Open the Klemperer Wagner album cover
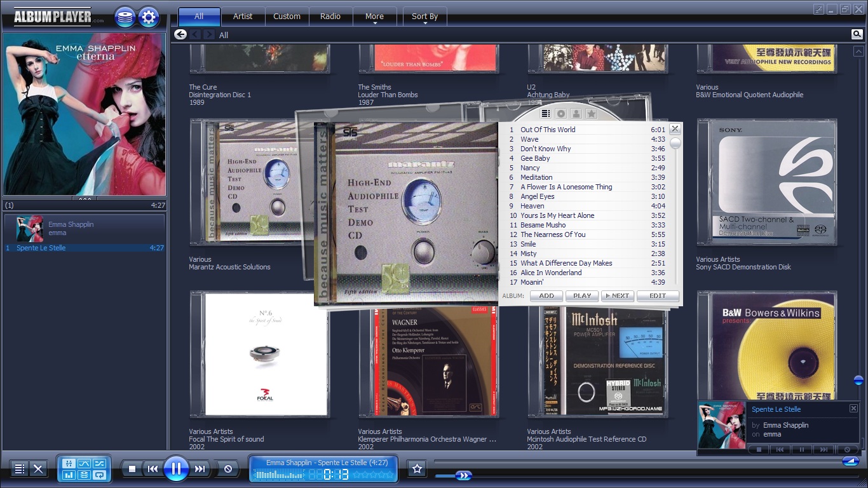Screen dimensions: 868x488 (x=429, y=362)
